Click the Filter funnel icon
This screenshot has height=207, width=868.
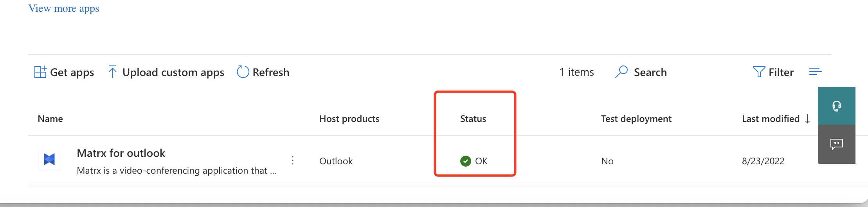(759, 72)
